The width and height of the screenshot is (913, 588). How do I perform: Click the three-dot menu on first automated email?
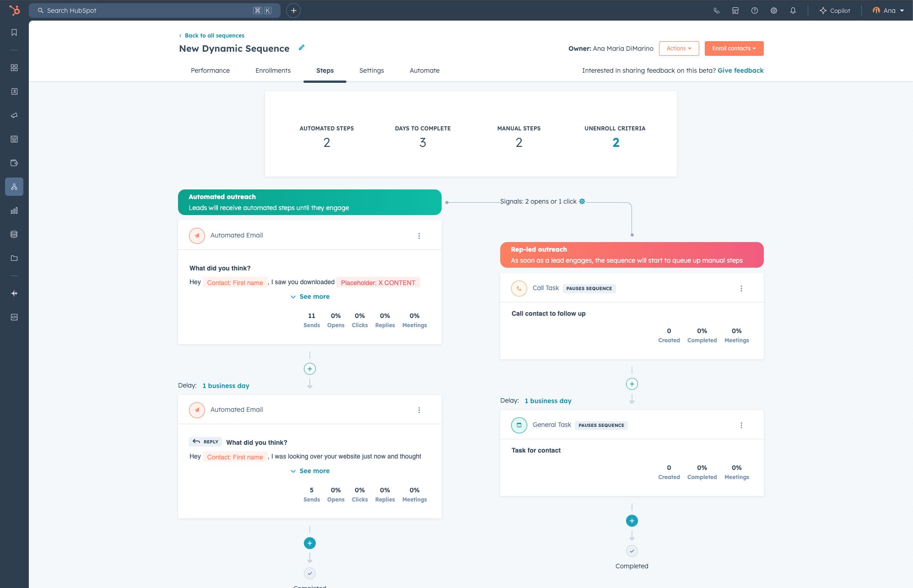coord(419,235)
